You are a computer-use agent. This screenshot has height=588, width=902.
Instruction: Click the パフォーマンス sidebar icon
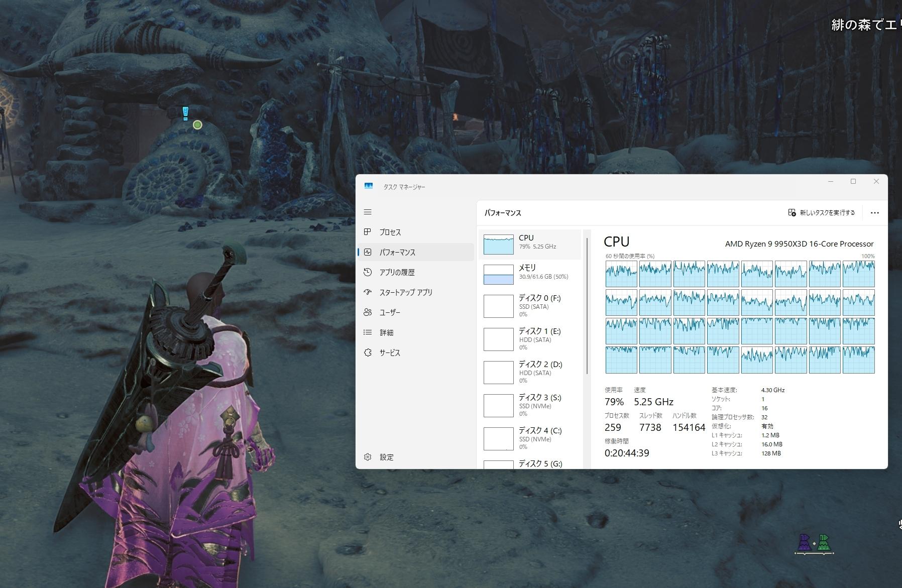(x=368, y=252)
